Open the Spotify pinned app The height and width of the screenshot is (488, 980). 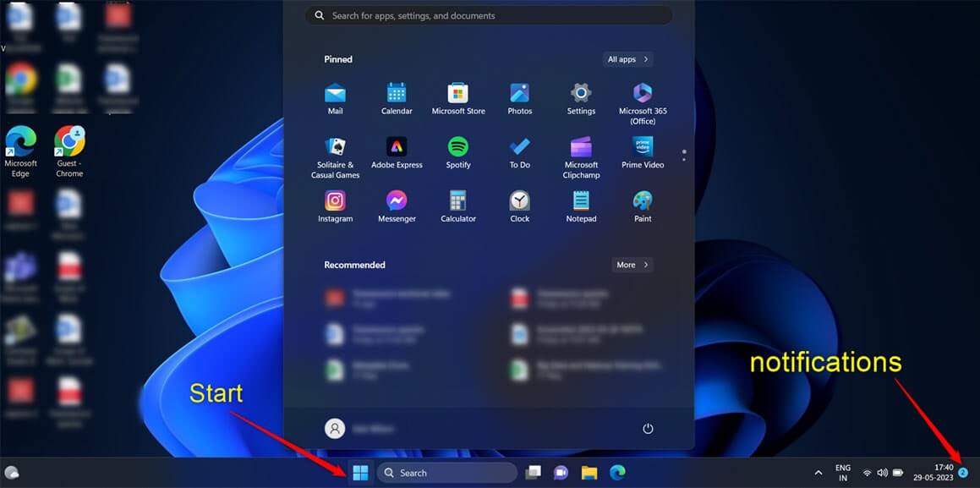[x=458, y=153]
